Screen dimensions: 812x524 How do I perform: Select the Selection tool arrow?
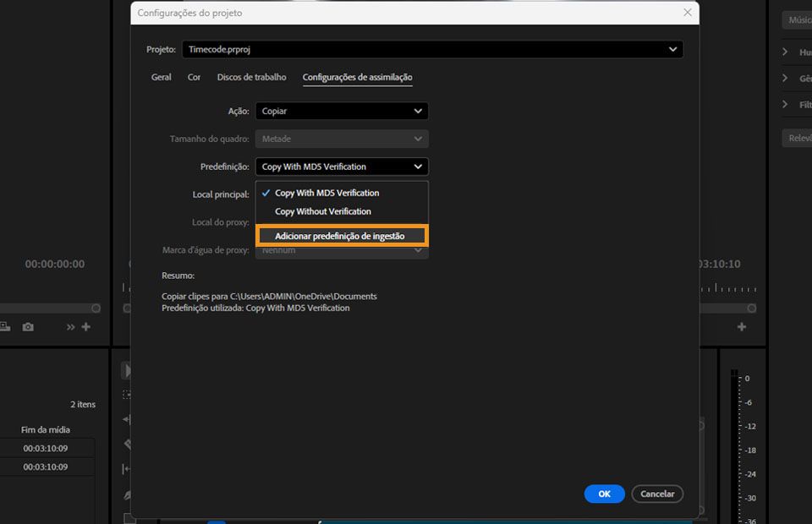127,369
